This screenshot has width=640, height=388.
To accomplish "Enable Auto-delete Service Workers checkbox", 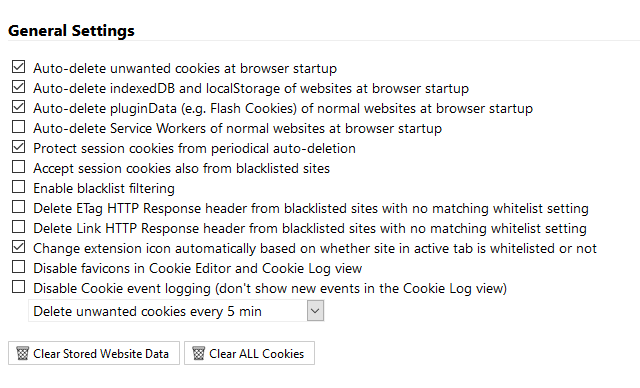I will (18, 126).
